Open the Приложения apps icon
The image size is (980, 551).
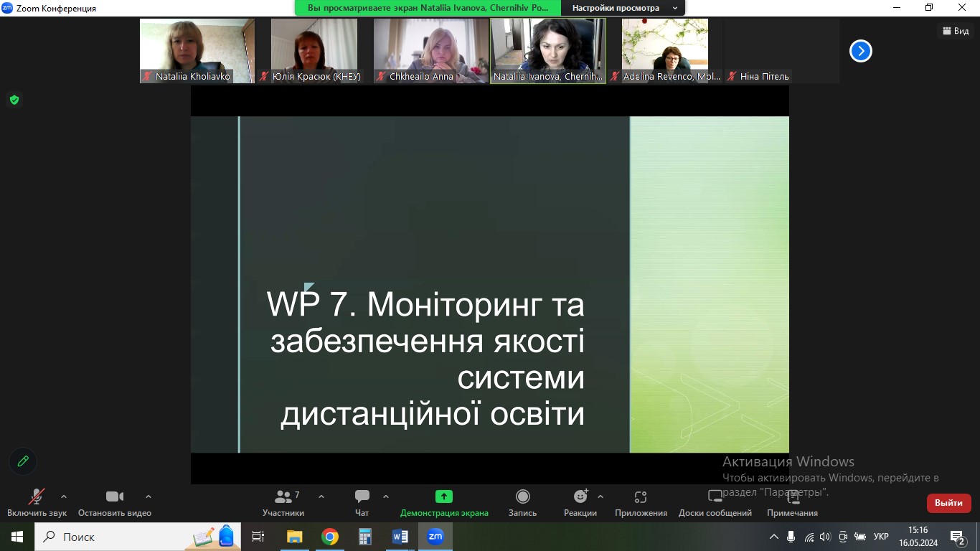pos(641,497)
